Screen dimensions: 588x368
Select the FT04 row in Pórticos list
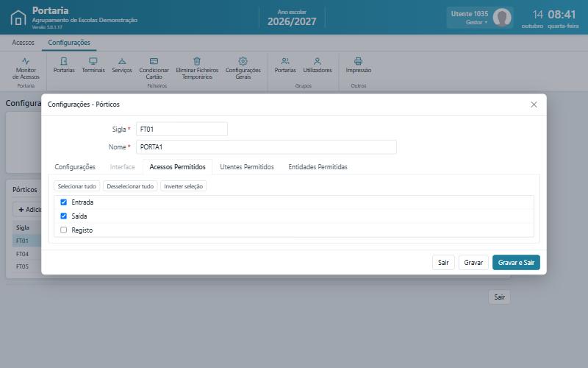coord(26,254)
